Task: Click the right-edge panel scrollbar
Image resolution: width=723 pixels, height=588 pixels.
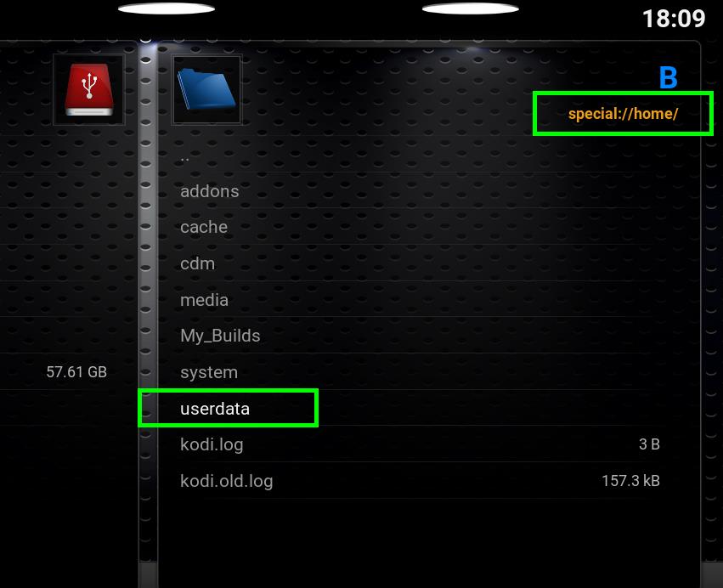Action: coord(711,314)
